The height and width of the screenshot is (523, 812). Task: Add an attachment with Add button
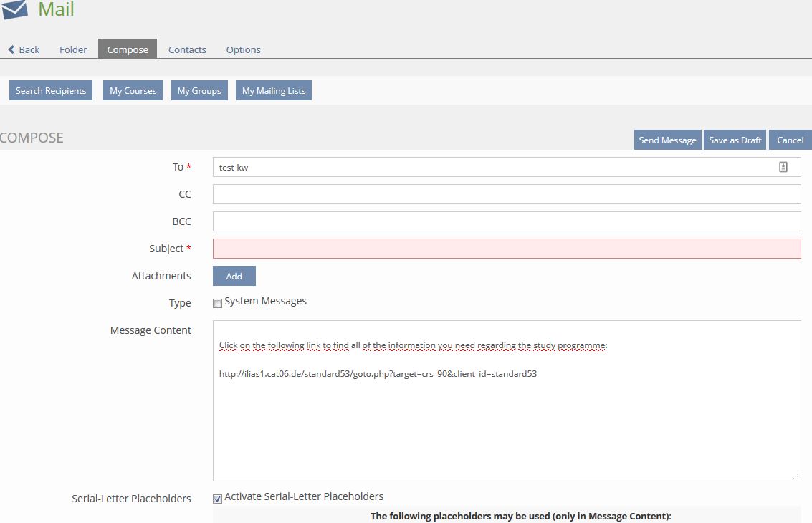pos(234,276)
